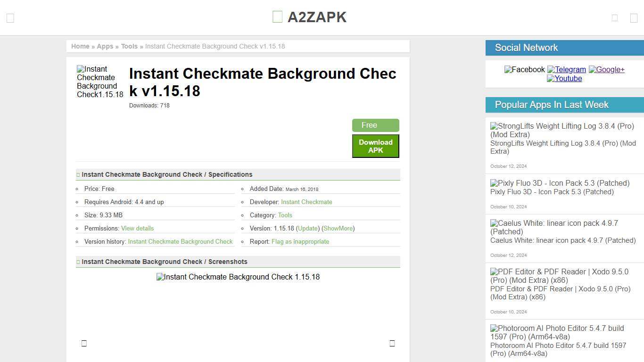
Task: Navigate to Home breadcrumb
Action: [x=80, y=46]
